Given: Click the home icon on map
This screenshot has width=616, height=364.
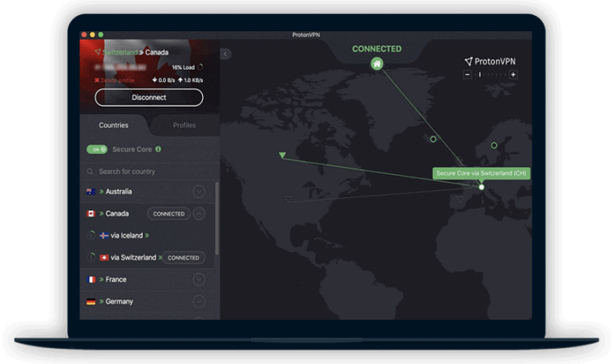Looking at the screenshot, I should click(377, 63).
